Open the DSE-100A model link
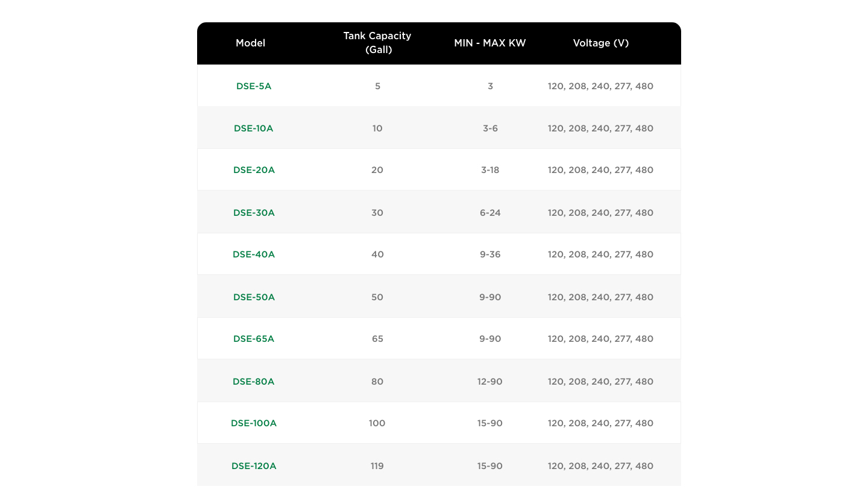This screenshot has height=498, width=868. coord(254,423)
